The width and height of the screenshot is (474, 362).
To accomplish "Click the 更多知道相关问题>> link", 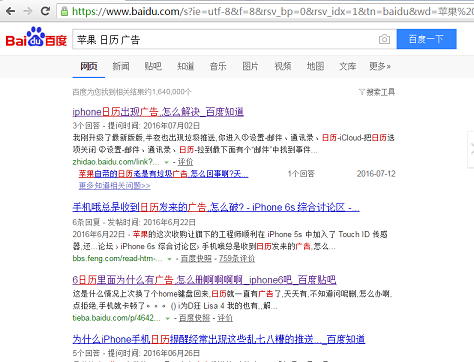I will (114, 186).
